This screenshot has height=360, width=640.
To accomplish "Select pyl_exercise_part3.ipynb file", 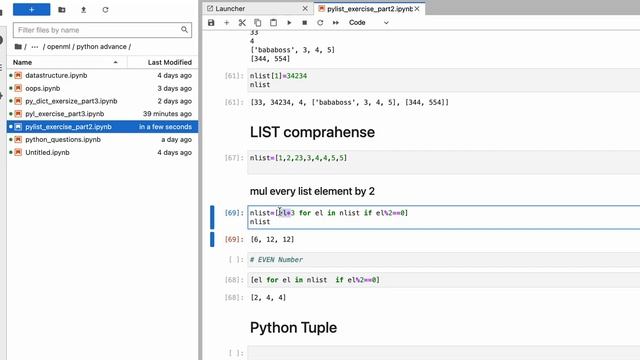I will 102,114.
